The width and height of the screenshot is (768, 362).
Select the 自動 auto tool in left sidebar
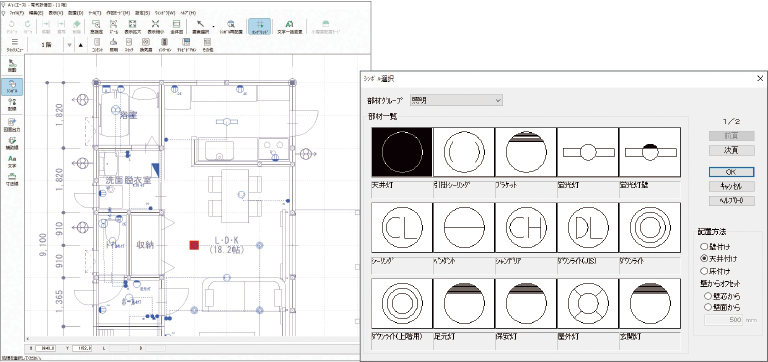(x=13, y=66)
